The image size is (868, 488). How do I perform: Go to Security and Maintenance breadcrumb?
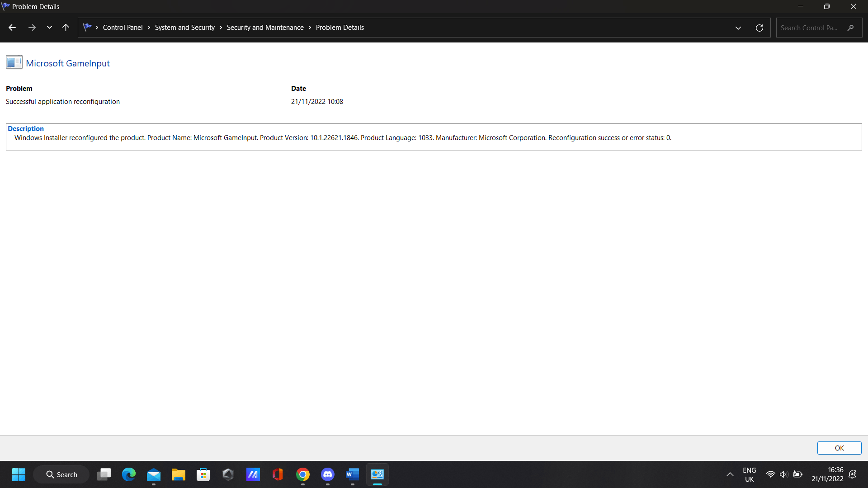[265, 28]
